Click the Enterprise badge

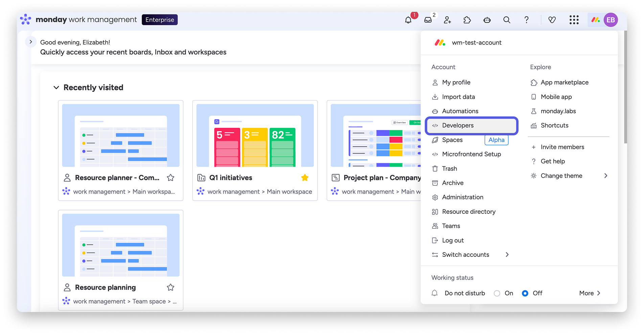[160, 20]
